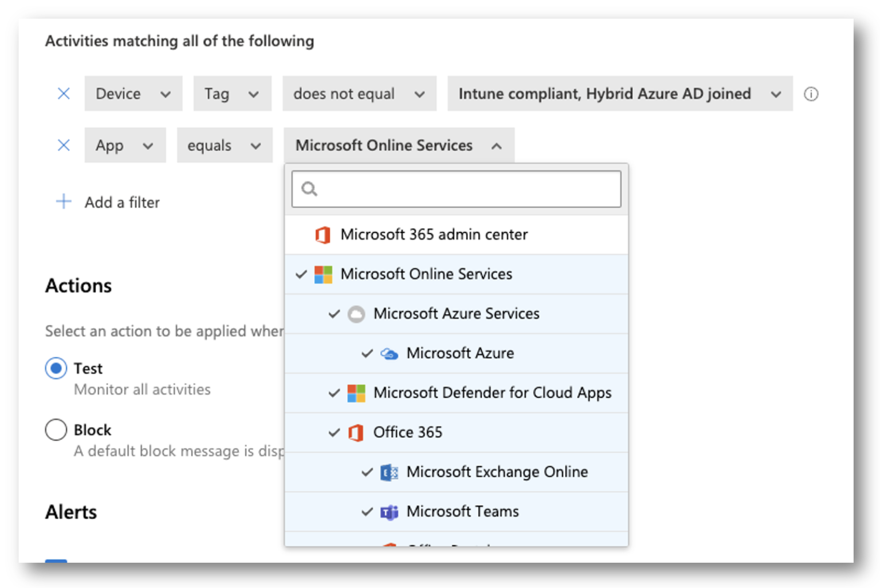Click the Microsoft 365 admin center Office icon
880x588 pixels.
[323, 235]
